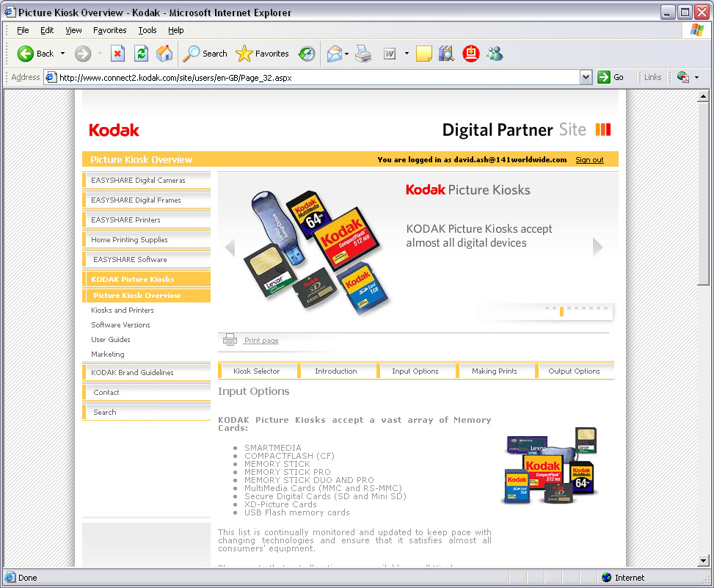Open the File menu
The image size is (714, 588).
click(23, 31)
